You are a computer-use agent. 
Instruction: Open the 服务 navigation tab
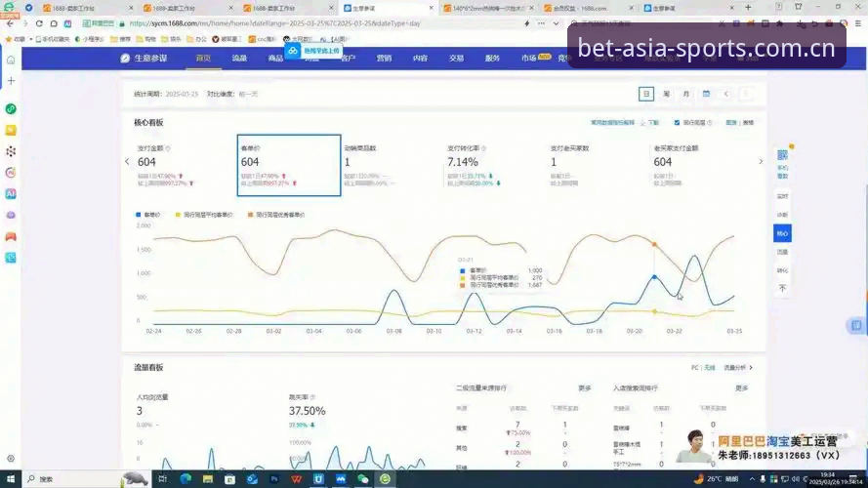pos(492,59)
